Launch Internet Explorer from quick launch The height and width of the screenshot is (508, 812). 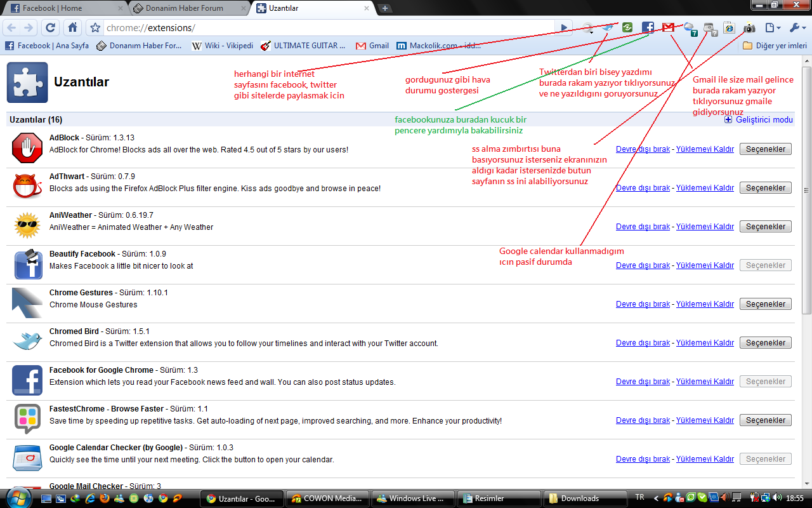pos(90,498)
